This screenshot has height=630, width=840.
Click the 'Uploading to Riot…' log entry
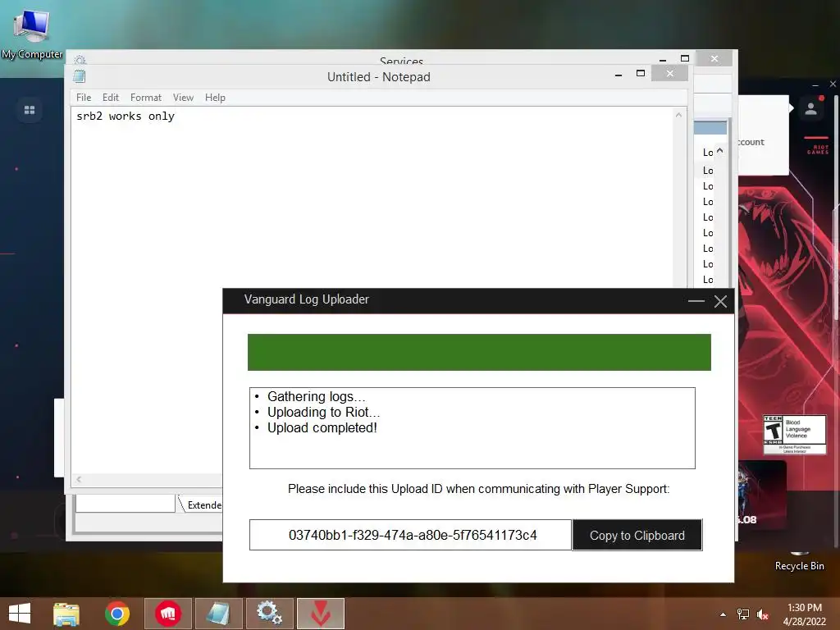(323, 412)
